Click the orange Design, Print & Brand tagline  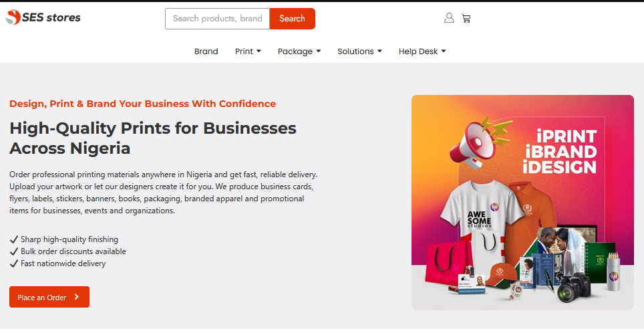point(142,104)
